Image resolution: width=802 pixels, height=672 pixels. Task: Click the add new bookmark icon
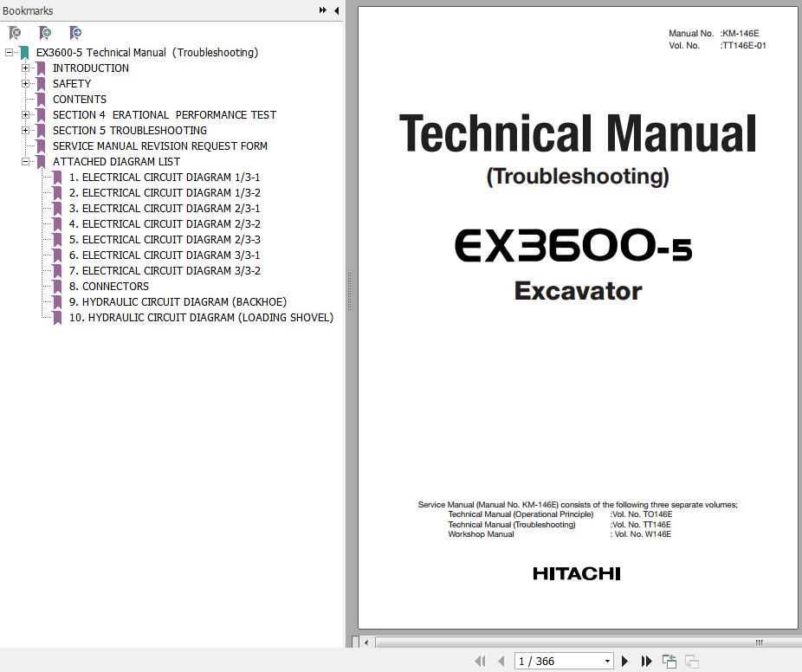(x=45, y=33)
